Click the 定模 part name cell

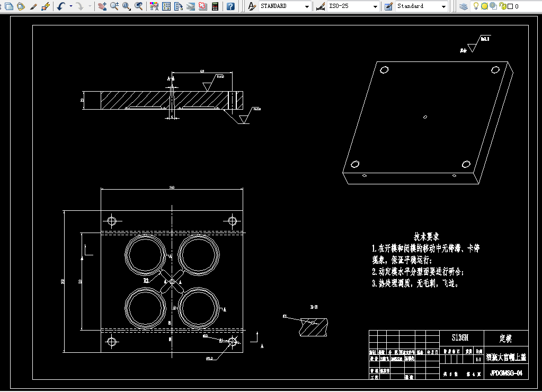[506, 338]
